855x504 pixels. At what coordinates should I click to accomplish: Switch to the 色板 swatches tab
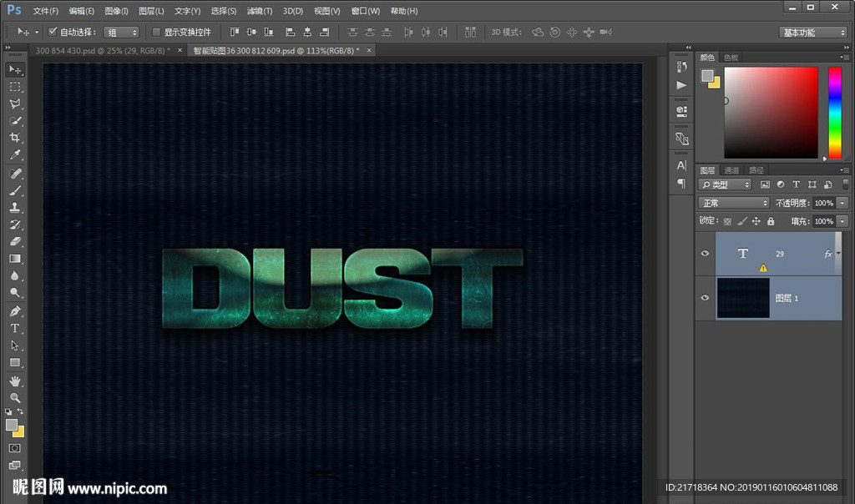click(x=731, y=58)
